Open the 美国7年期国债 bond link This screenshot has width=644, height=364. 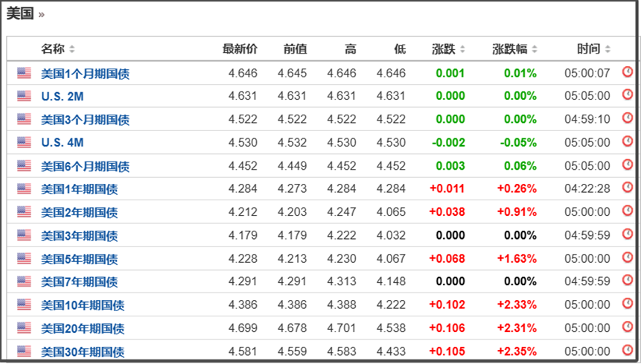pyautogui.click(x=79, y=282)
